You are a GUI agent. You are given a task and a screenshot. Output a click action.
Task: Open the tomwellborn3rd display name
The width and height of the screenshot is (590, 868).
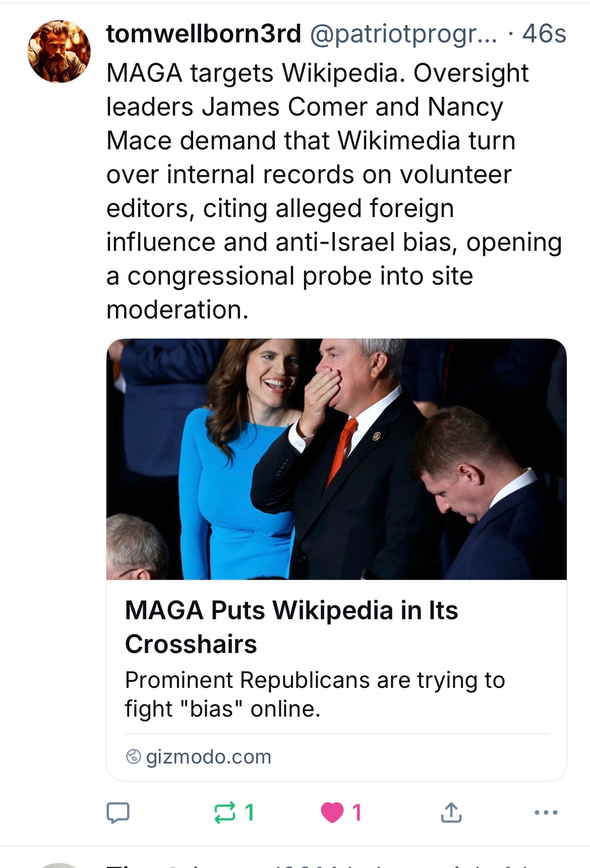point(204,34)
